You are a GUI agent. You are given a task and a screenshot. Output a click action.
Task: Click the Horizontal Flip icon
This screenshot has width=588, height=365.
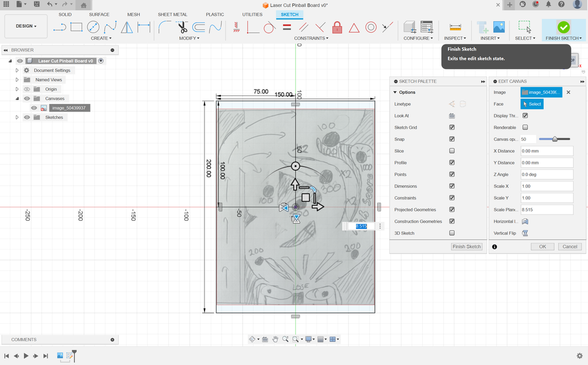[525, 221]
